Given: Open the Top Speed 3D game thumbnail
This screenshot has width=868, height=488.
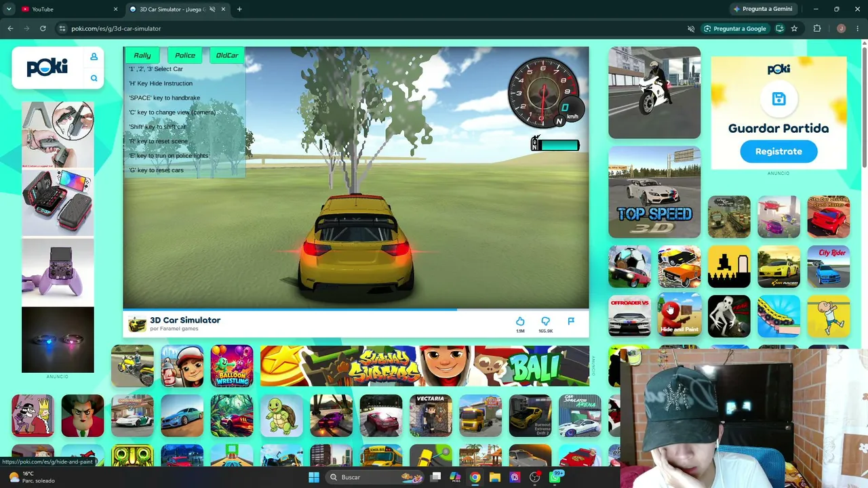Looking at the screenshot, I should point(654,192).
